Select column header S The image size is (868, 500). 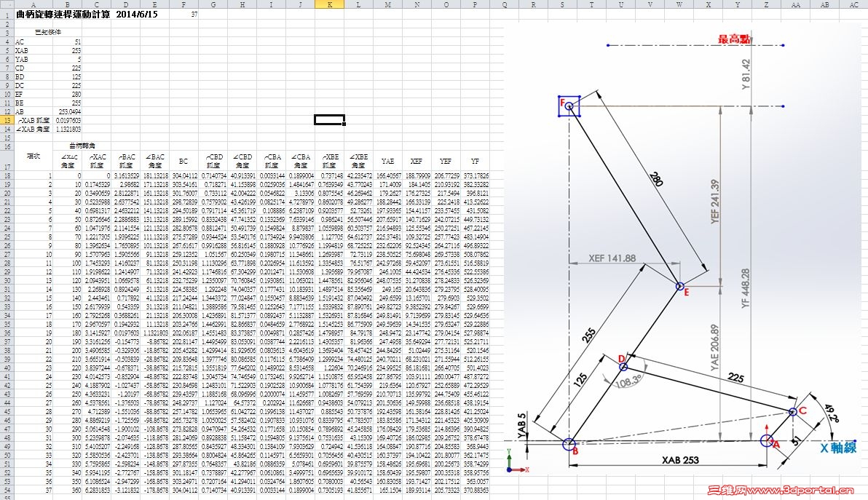coord(562,4)
